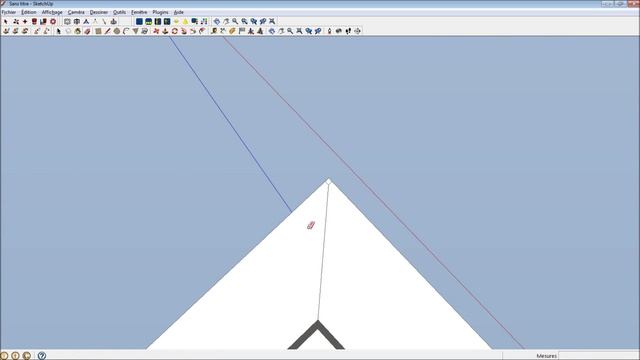Choose the Offset tool

pos(202,31)
